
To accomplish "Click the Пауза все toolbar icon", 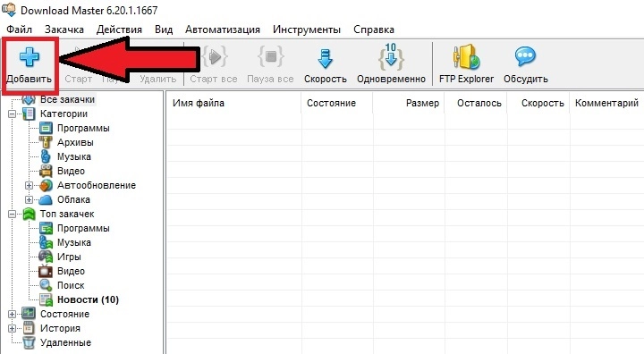I will tap(270, 56).
